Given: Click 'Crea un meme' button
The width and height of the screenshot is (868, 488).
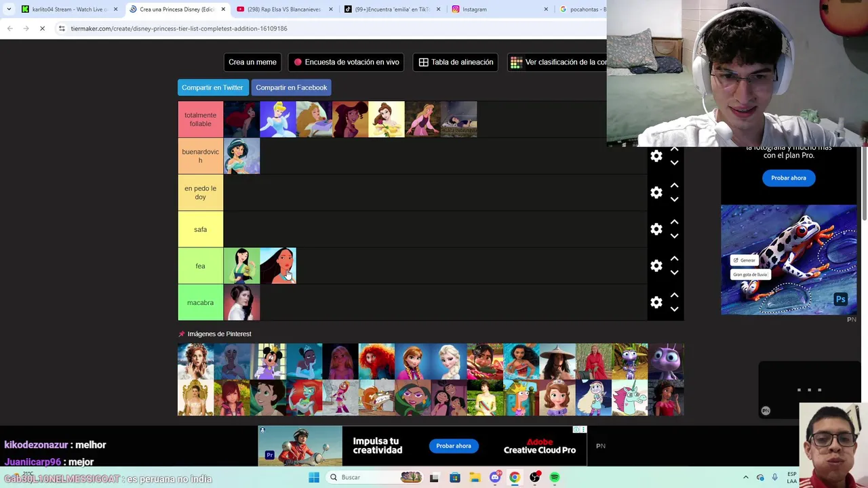Looking at the screenshot, I should tap(252, 62).
